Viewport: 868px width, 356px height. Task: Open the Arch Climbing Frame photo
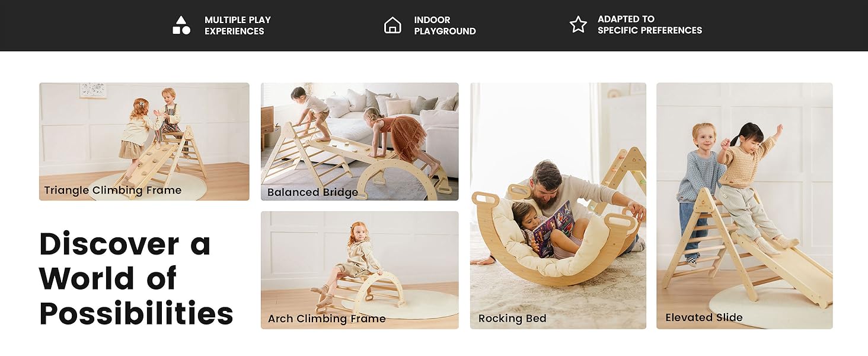[359, 270]
